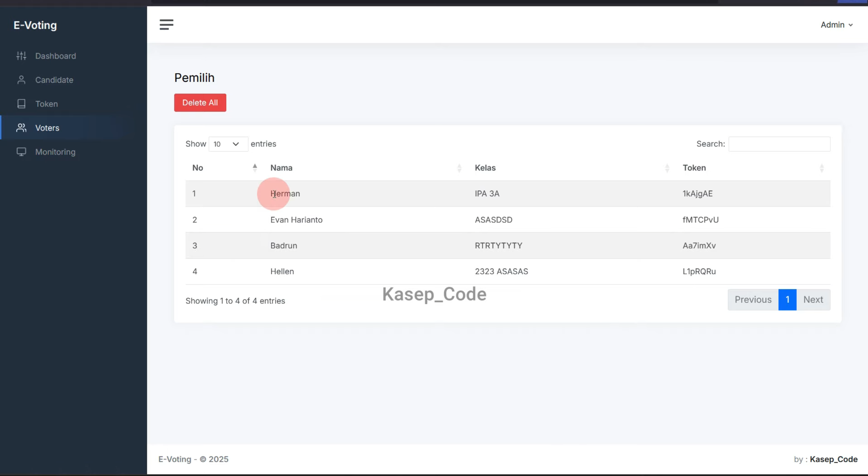Click the Showing 1 to 4 entries info

pos(235,301)
